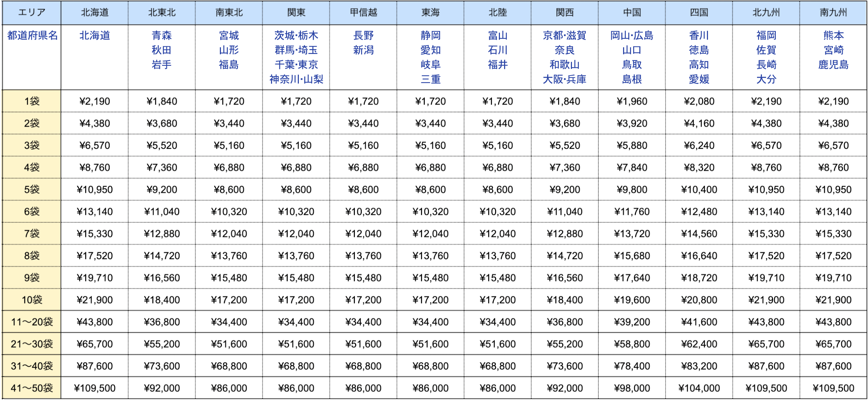Select the 甲信越 column header
This screenshot has height=401, width=868.
coord(363,13)
